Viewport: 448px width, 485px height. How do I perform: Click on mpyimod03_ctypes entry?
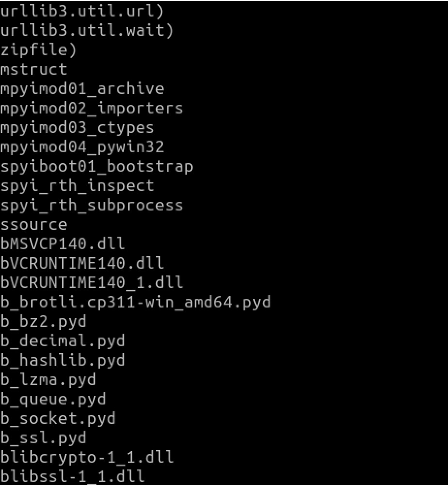[77, 128]
